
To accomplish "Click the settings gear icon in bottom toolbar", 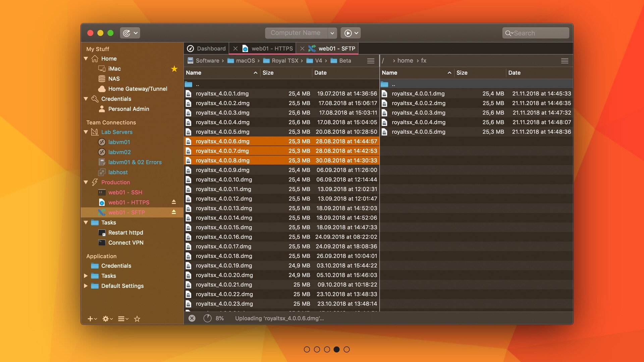I will (x=106, y=318).
